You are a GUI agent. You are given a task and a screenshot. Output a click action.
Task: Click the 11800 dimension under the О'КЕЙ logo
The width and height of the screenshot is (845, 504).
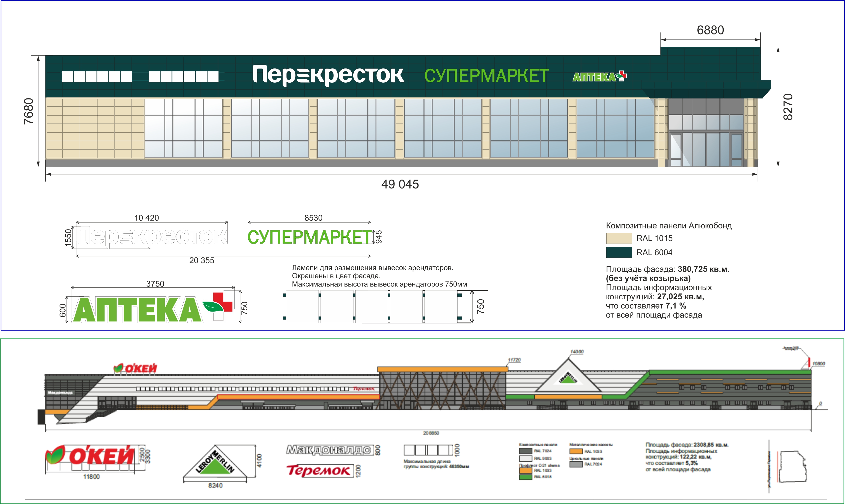point(91,477)
